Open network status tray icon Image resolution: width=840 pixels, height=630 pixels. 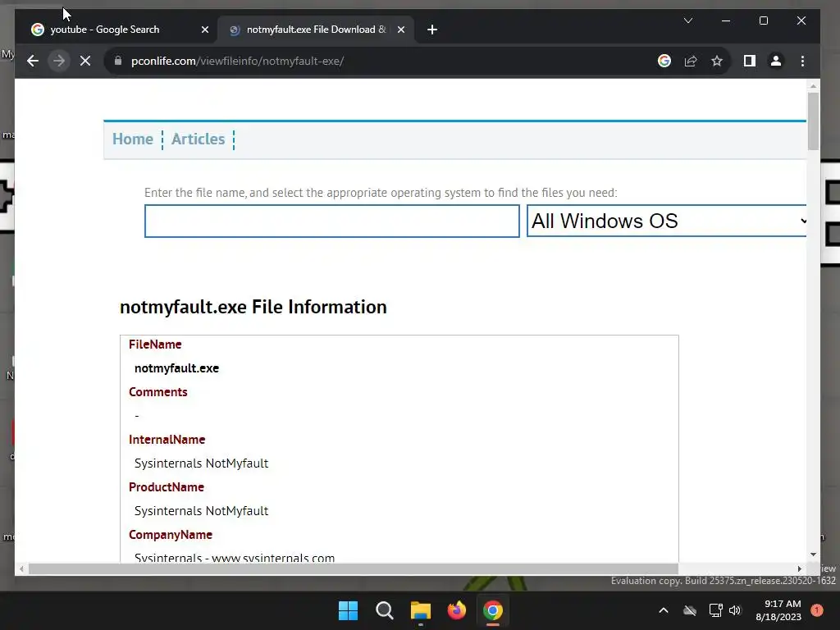click(715, 610)
